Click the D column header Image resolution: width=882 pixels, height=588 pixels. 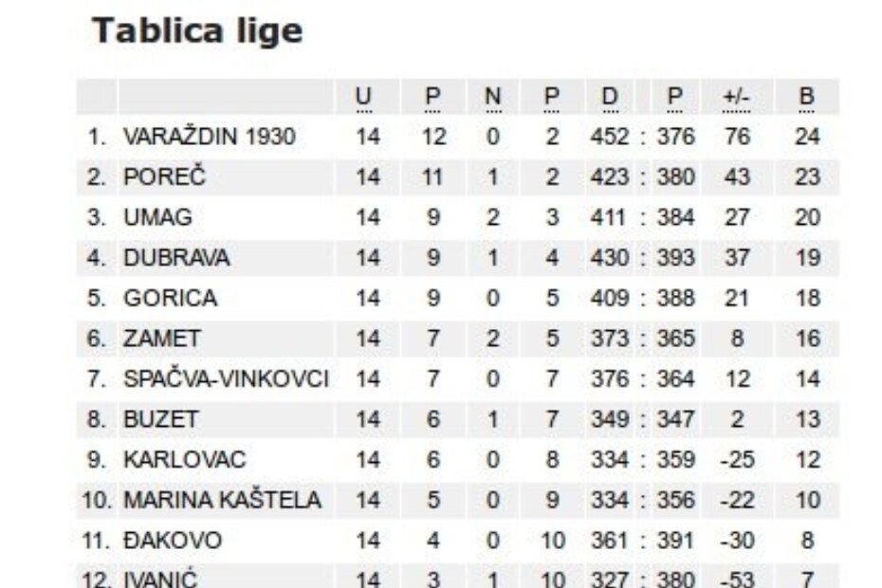[609, 97]
